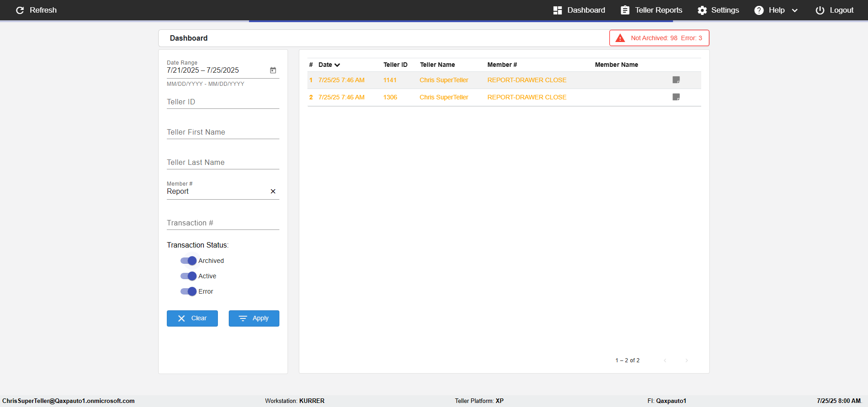
Task: Select Logout in the top bar
Action: pos(835,10)
